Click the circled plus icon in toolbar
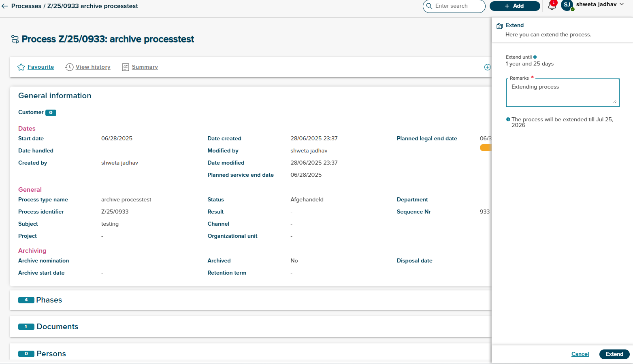Image resolution: width=633 pixels, height=364 pixels. 487,67
